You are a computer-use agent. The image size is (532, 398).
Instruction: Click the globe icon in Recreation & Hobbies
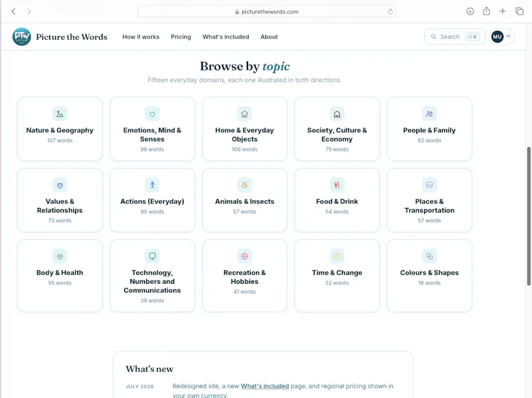245,256
